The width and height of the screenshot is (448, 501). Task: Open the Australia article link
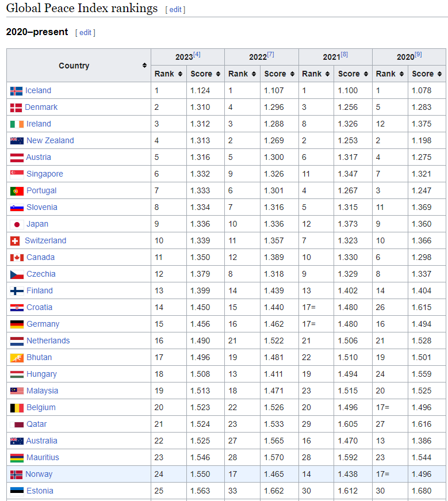pyautogui.click(x=41, y=441)
